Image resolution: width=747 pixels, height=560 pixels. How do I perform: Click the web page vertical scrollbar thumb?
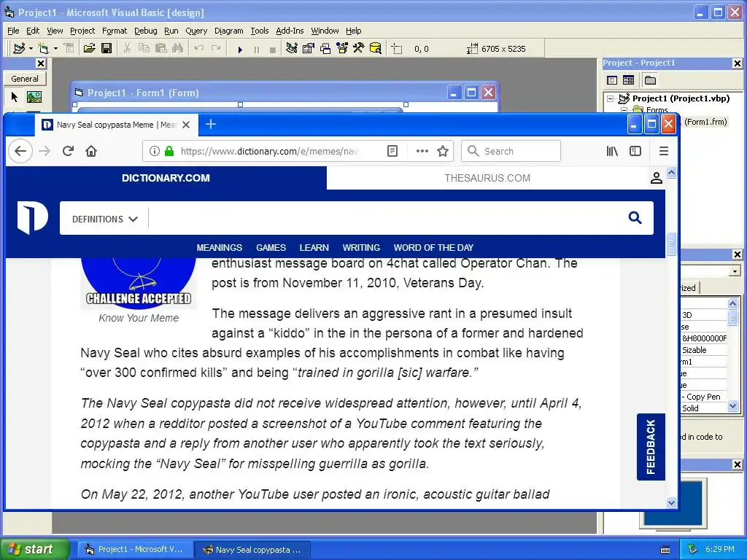pyautogui.click(x=672, y=244)
